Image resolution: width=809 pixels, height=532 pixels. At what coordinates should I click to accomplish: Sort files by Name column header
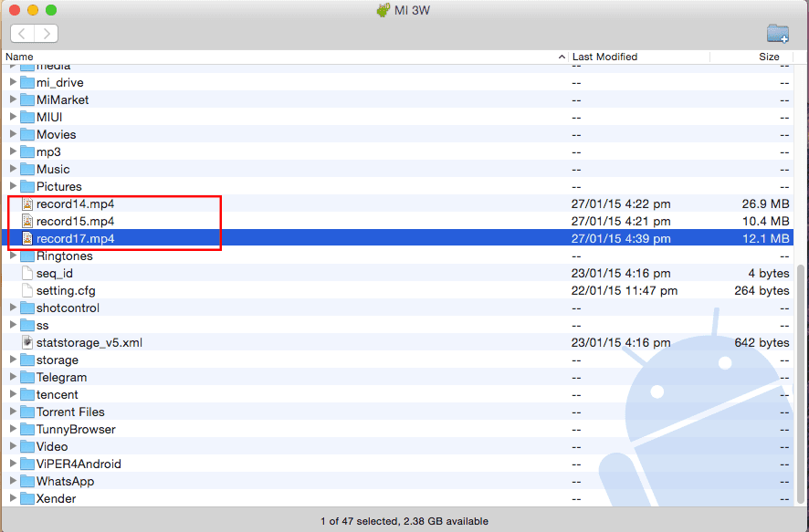(274, 57)
